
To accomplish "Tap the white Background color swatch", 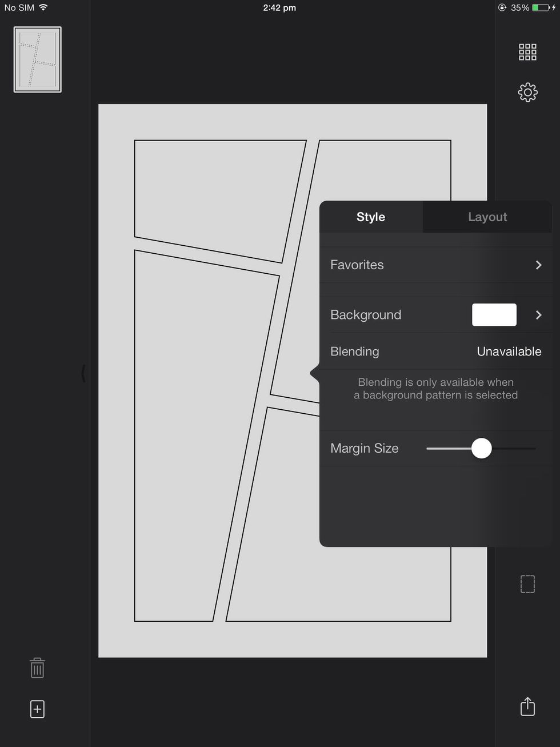I will pos(494,315).
